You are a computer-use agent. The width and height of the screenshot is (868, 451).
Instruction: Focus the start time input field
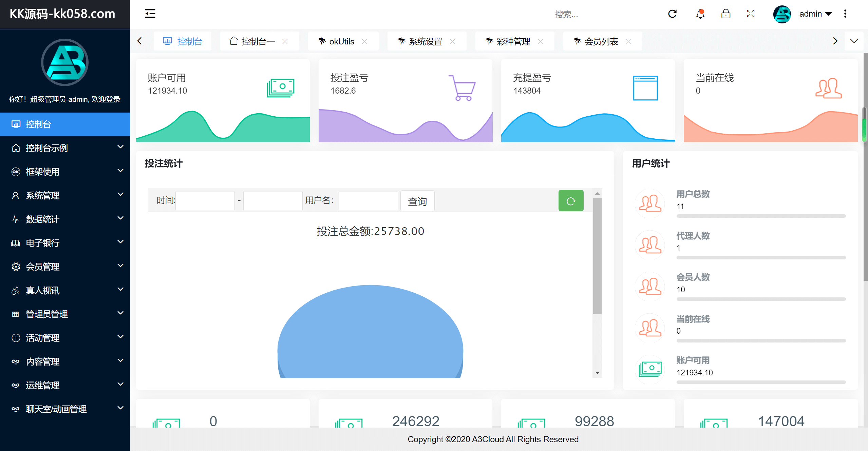coord(205,201)
